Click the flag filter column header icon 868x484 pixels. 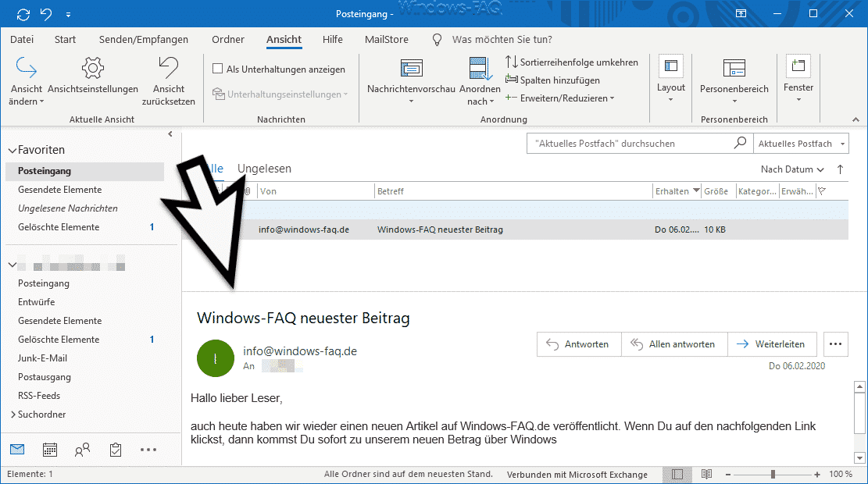(822, 191)
